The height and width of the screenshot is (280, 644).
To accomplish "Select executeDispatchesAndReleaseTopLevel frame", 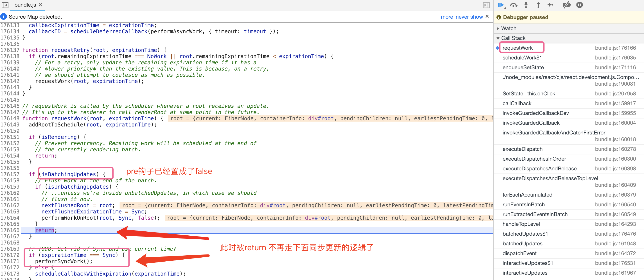I will pyautogui.click(x=569, y=182).
